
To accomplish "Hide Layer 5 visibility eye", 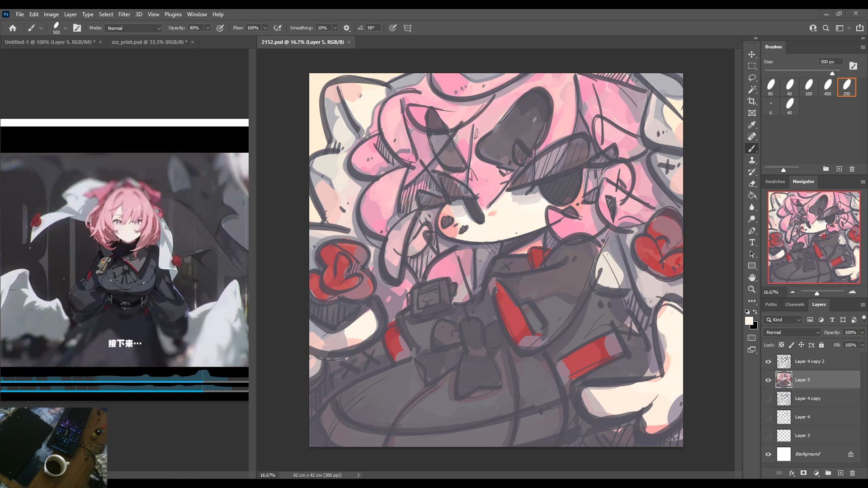I will point(768,380).
